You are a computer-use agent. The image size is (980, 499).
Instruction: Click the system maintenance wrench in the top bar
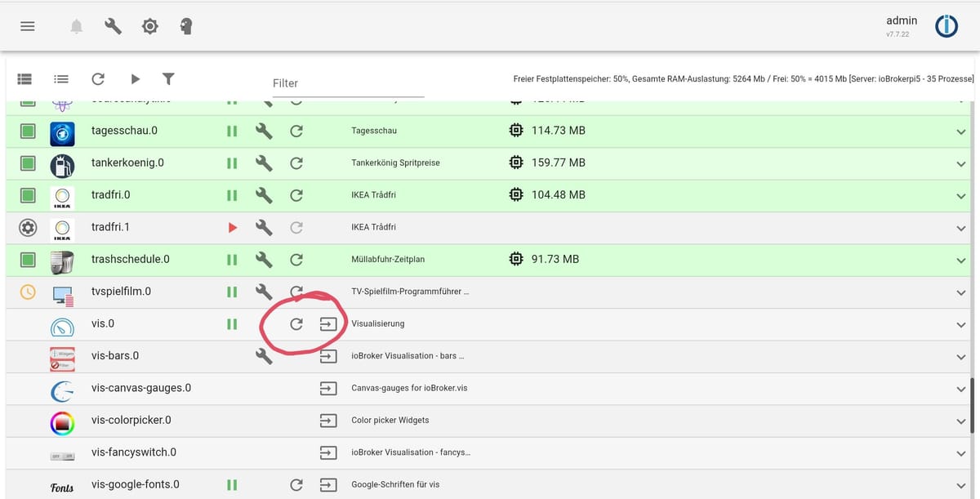coord(113,25)
